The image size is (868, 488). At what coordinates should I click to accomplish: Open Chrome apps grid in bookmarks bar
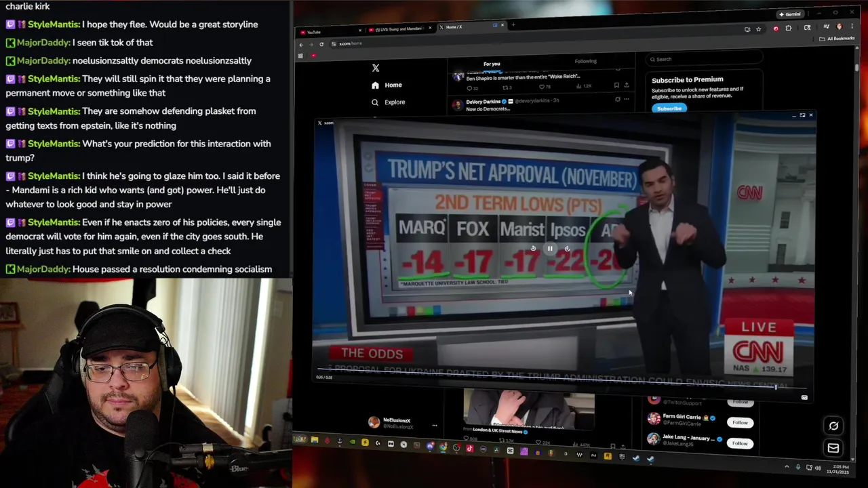pos(300,56)
